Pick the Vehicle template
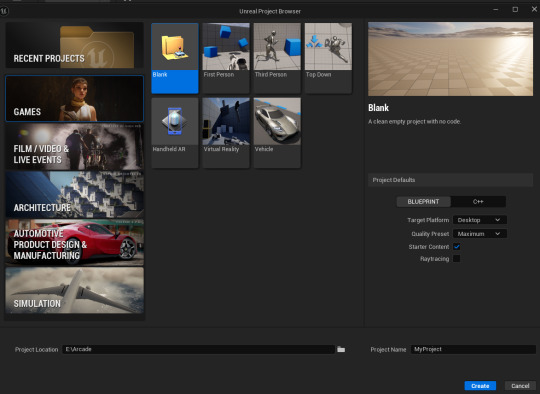The image size is (540, 394). point(277,133)
